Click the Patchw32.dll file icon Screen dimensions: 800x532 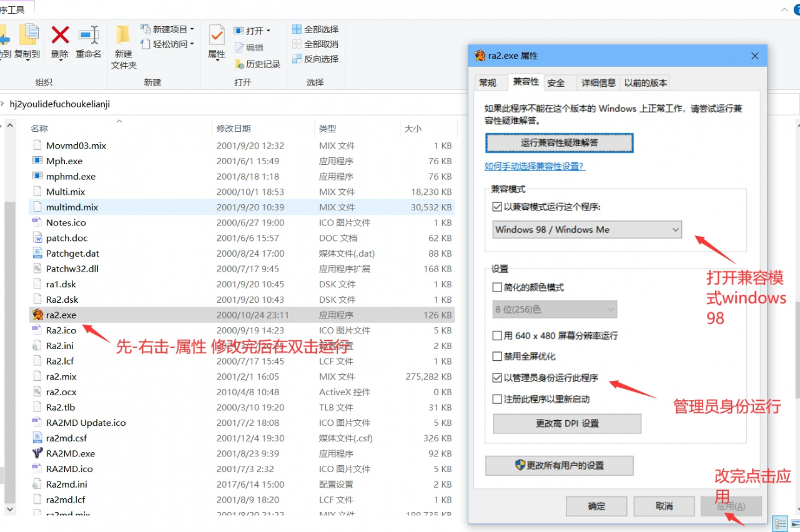(37, 268)
